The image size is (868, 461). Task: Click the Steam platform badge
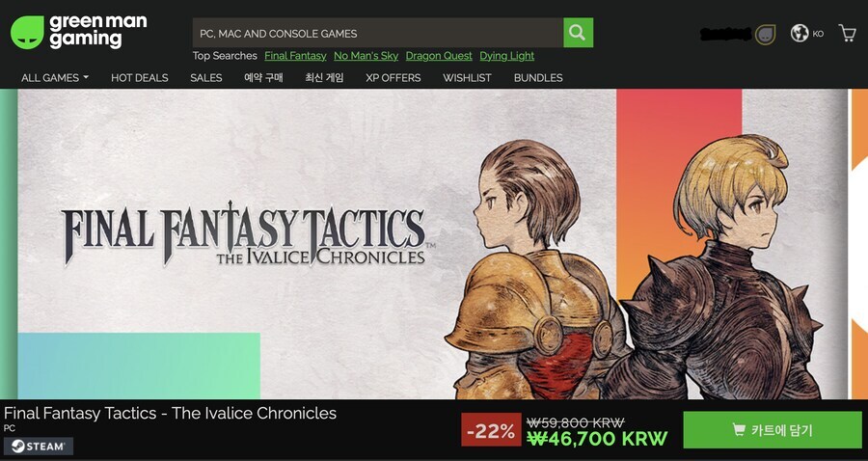[39, 447]
